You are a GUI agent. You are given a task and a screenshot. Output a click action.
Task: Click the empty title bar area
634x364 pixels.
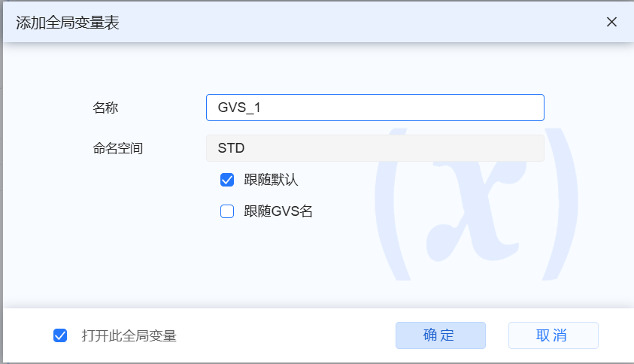tap(361, 22)
